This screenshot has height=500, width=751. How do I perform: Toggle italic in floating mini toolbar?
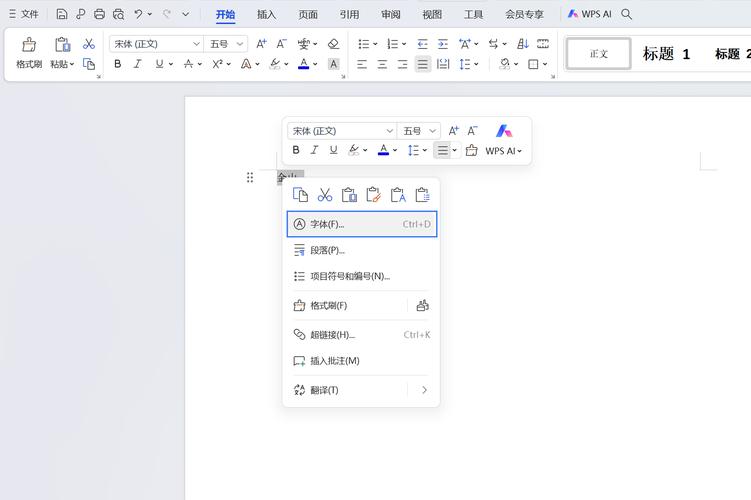pyautogui.click(x=314, y=150)
